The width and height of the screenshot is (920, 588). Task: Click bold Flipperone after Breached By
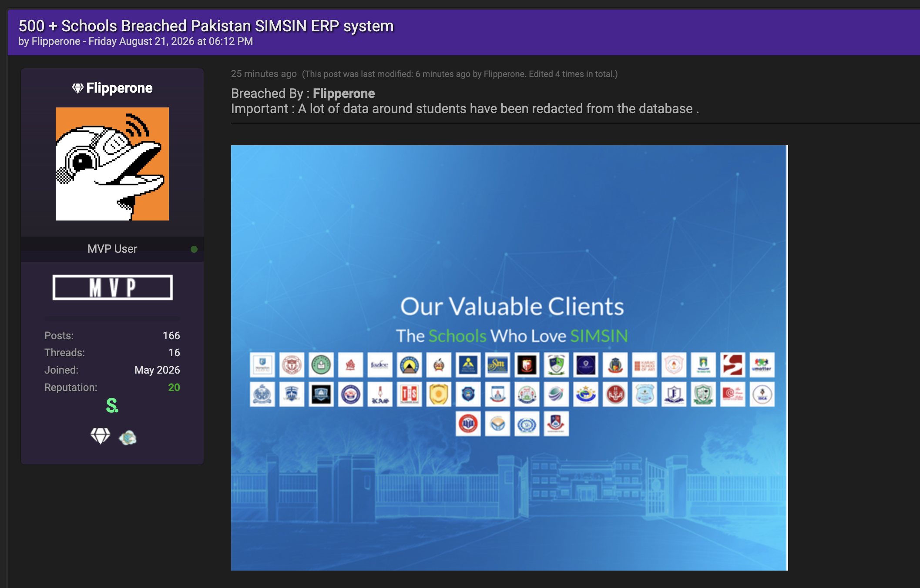tap(344, 94)
